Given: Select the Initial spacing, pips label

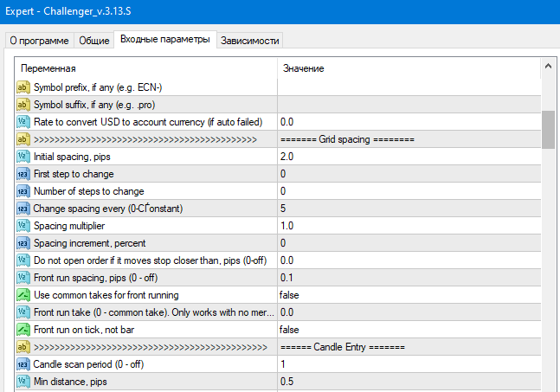Looking at the screenshot, I should [72, 157].
